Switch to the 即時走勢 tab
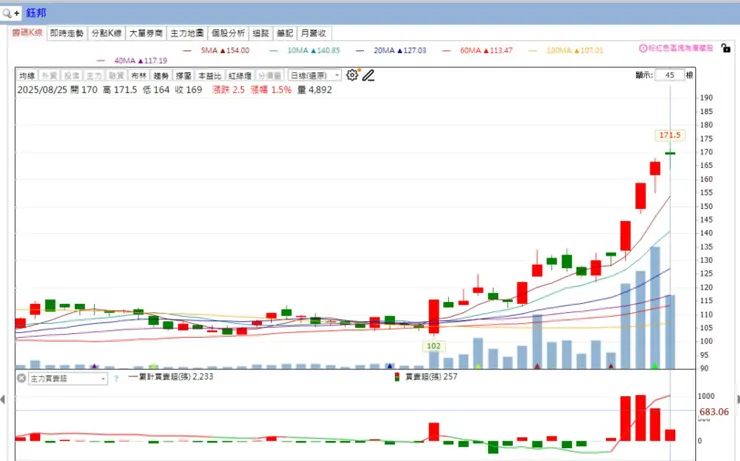The width and height of the screenshot is (740, 461). pos(67,33)
